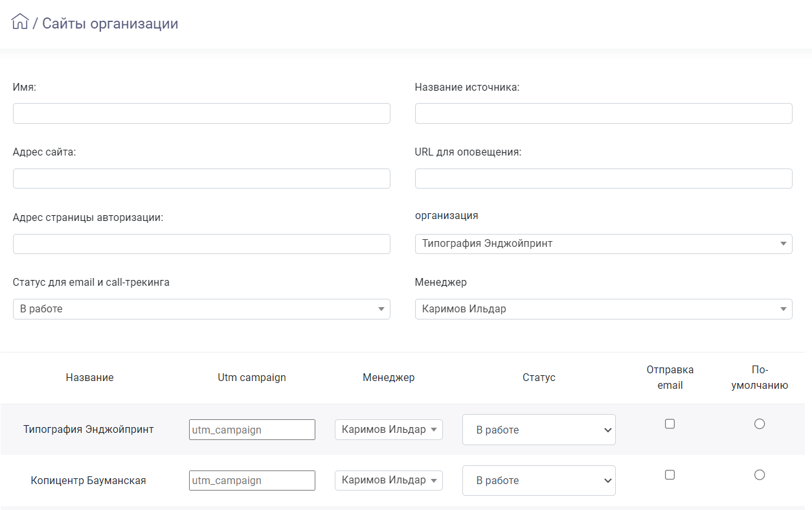812x510 pixels.
Task: Click the Менеджер table column header
Action: [x=389, y=378]
